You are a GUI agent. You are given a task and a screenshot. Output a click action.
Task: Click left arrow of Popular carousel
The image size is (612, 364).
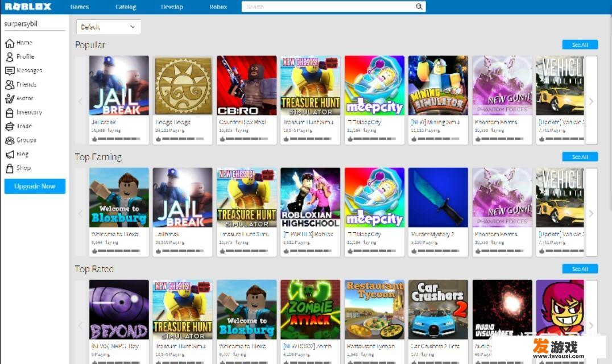click(x=80, y=101)
